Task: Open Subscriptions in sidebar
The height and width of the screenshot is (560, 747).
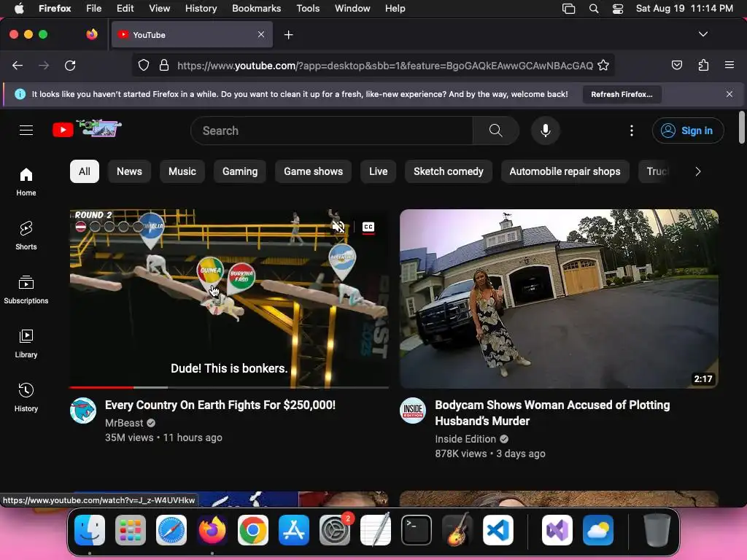Action: (26, 289)
